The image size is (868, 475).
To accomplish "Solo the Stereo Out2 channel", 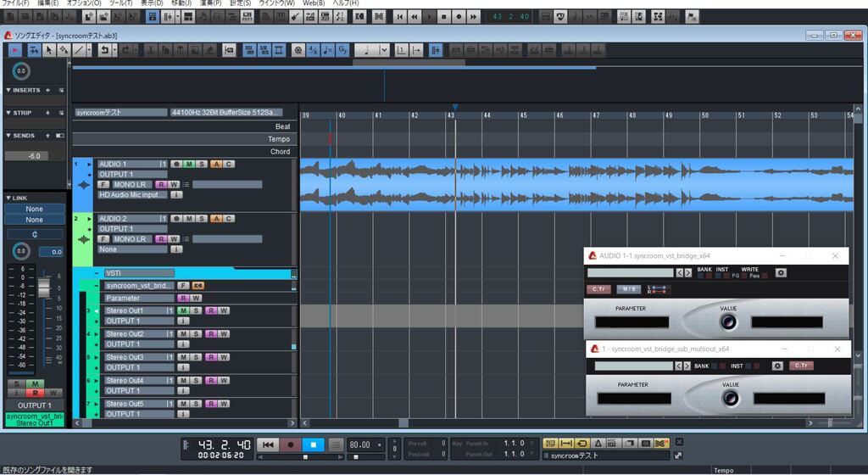I will (x=196, y=334).
